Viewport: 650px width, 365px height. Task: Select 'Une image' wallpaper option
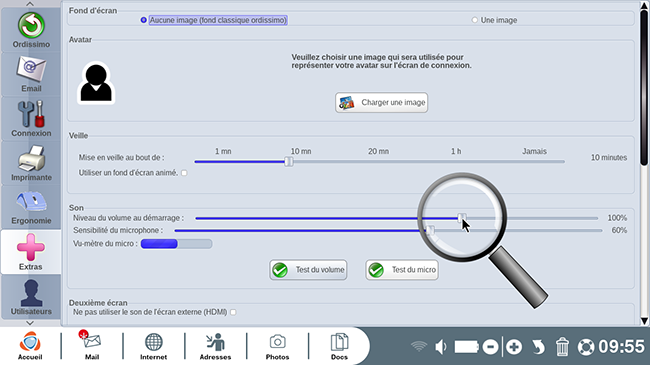point(475,20)
